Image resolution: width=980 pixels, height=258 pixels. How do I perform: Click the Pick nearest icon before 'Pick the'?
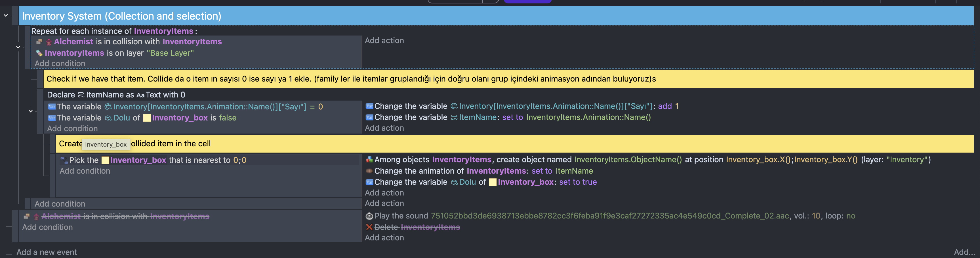[x=64, y=160]
